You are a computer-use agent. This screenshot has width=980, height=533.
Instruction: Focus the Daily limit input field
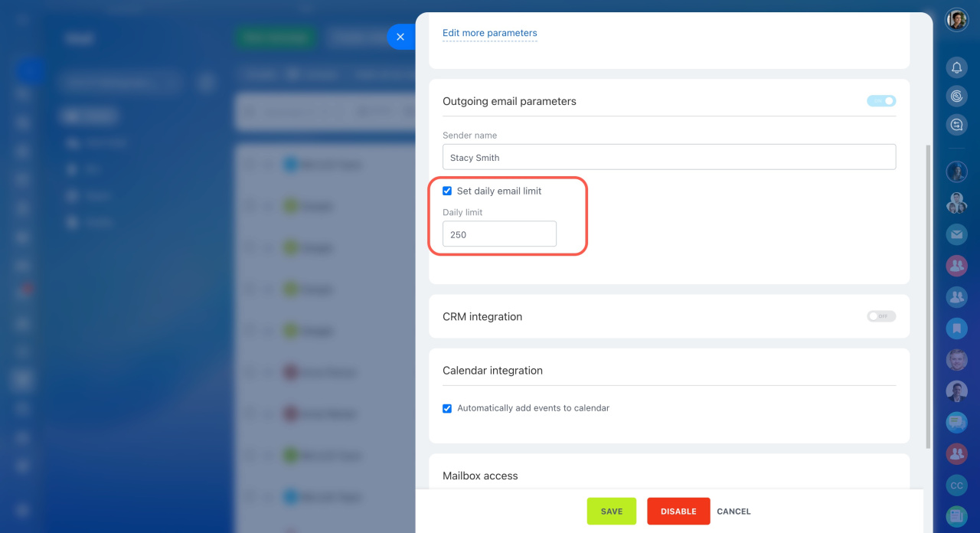coord(499,234)
